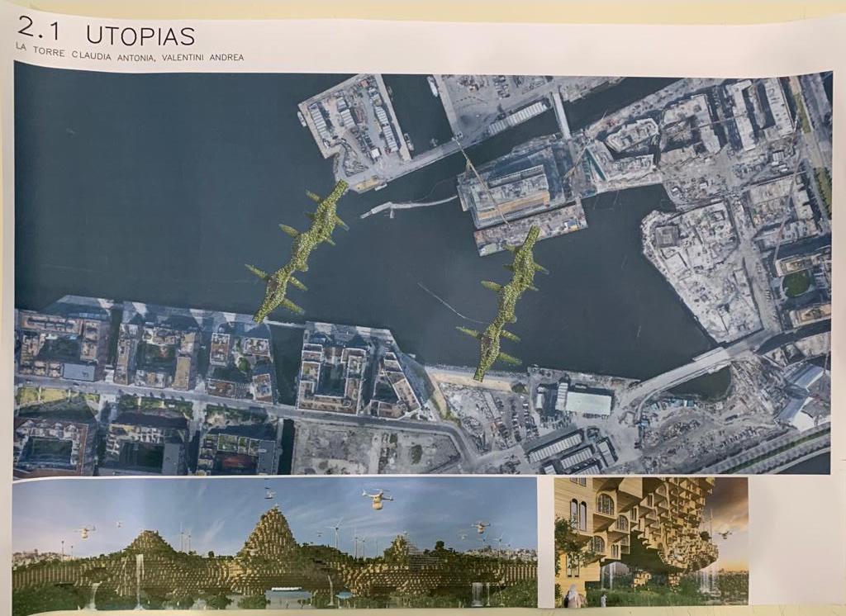Select the authors' names line under title
This screenshot has width=846, height=616.
pyautogui.click(x=130, y=56)
